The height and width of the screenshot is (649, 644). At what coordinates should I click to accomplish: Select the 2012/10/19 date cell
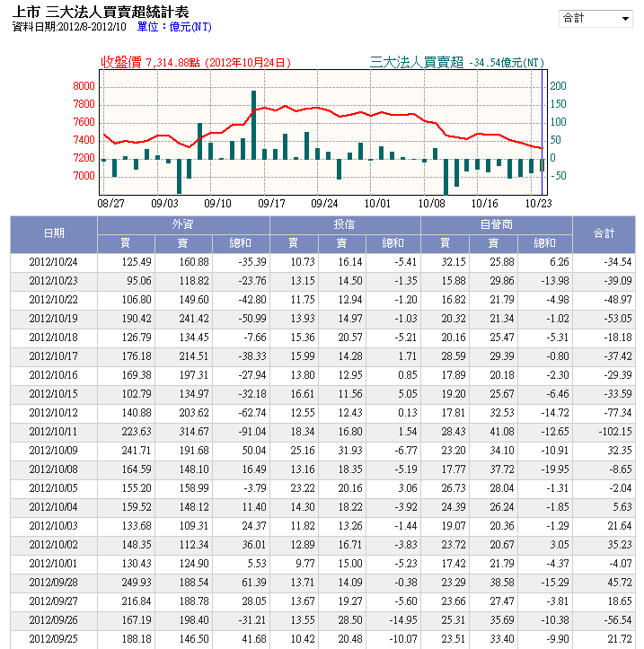(x=54, y=319)
